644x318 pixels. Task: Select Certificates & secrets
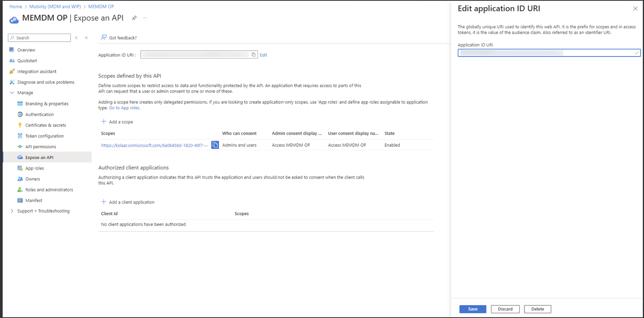tap(45, 125)
